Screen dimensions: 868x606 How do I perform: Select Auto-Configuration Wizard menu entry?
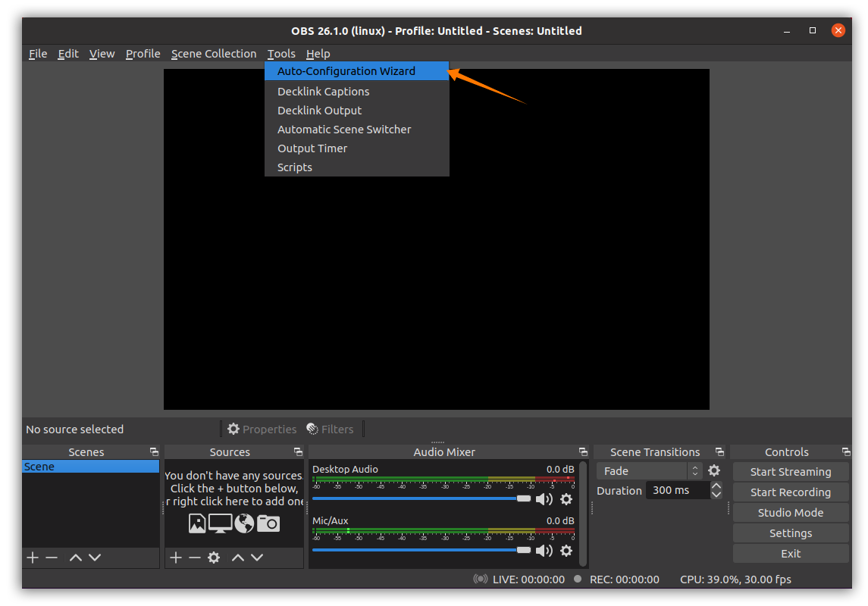[x=356, y=71]
